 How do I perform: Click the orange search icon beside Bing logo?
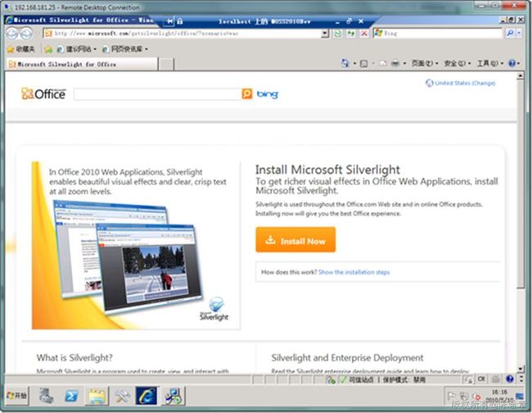[x=247, y=93]
